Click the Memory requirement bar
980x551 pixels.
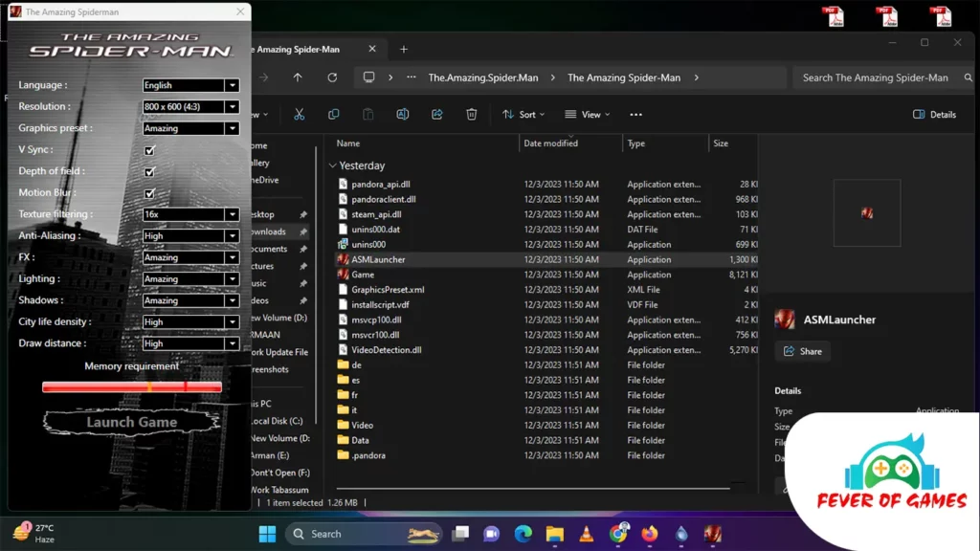132,386
